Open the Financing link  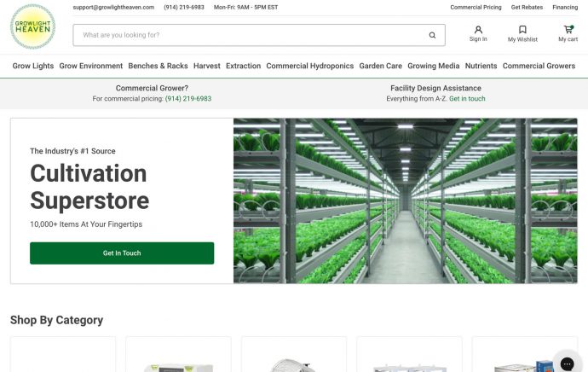coord(565,7)
